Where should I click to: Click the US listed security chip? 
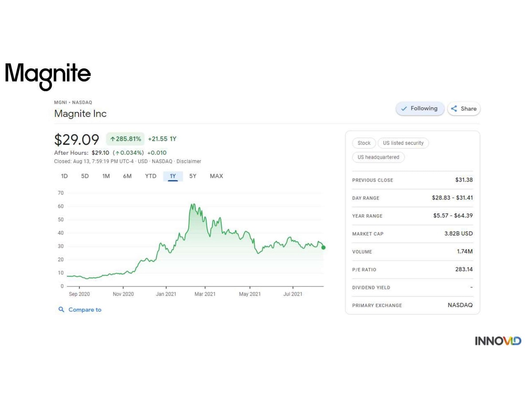coord(403,143)
